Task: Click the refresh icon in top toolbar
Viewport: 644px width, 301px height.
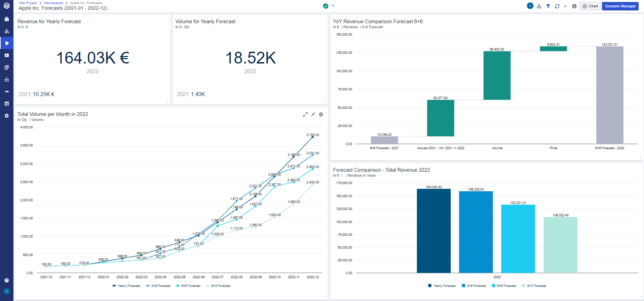Action: pyautogui.click(x=557, y=6)
